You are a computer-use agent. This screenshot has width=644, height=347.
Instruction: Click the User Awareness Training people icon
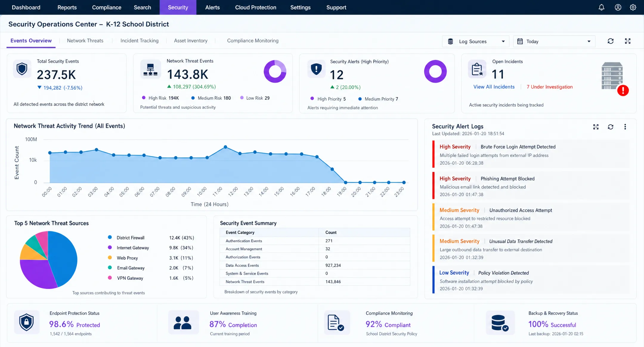pyautogui.click(x=183, y=322)
